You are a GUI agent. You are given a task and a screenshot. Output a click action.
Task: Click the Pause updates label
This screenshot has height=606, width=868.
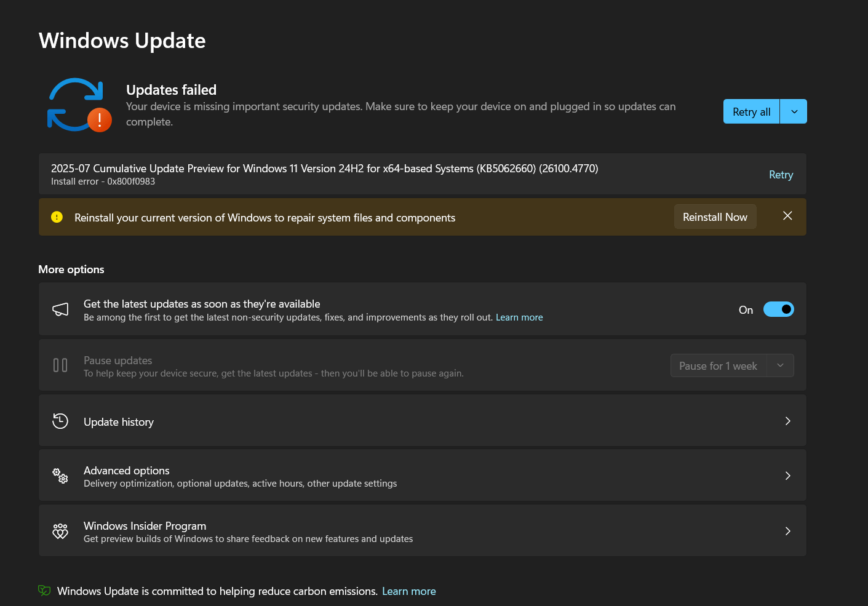pyautogui.click(x=117, y=361)
